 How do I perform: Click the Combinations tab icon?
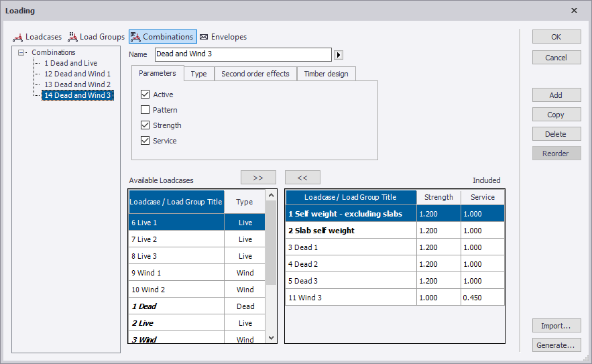point(135,37)
